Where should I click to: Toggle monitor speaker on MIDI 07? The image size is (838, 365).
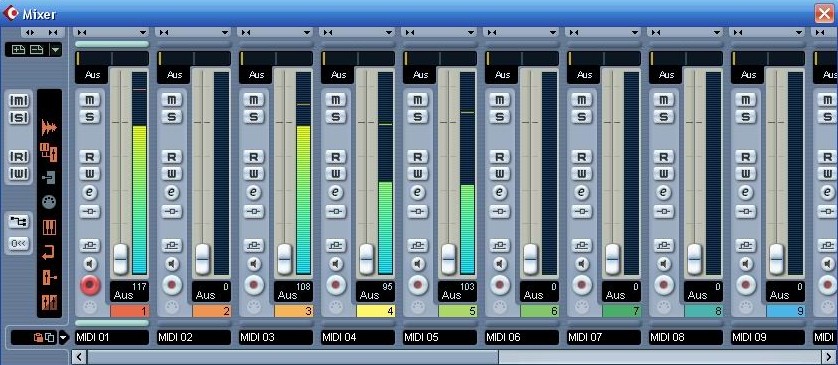[x=581, y=263]
